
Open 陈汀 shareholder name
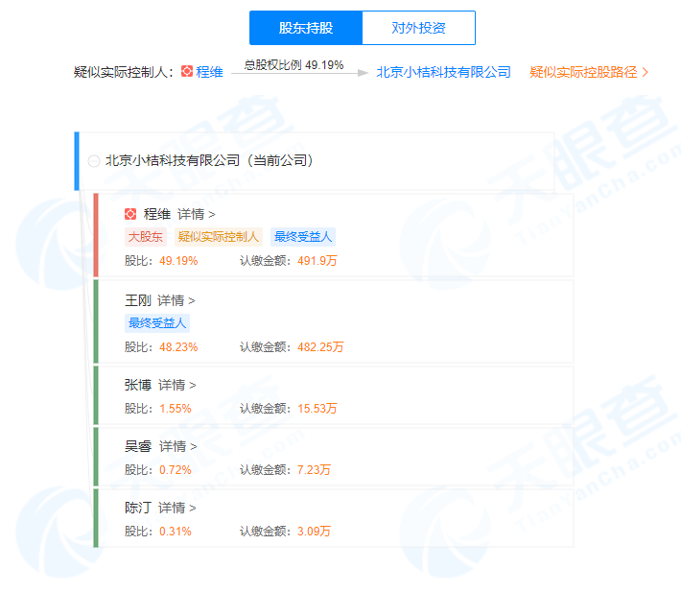[x=138, y=508]
